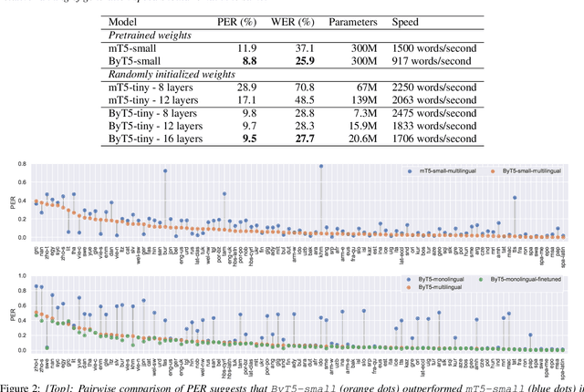Click the green ByT5-monolingual-finetuned legend dot
The image size is (584, 392).
coord(479,277)
